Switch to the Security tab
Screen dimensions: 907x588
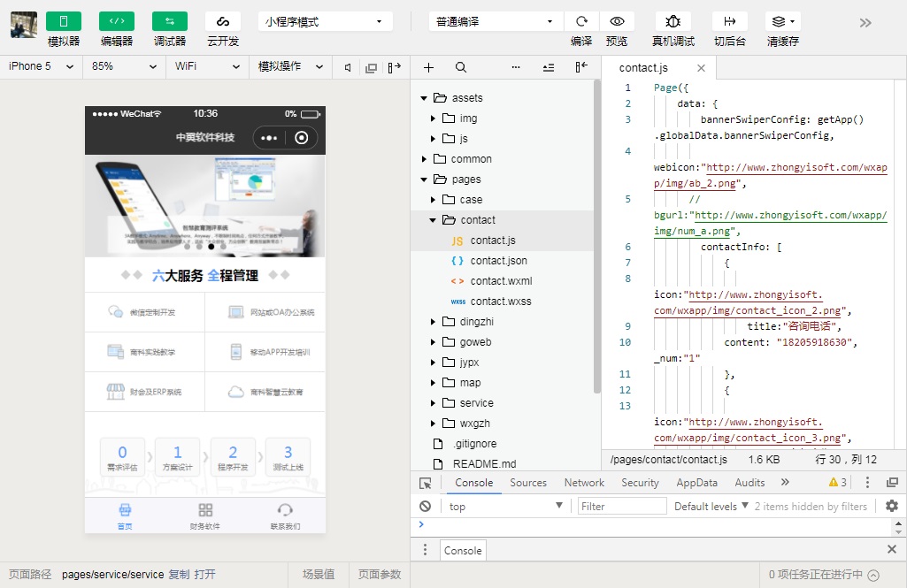(x=640, y=483)
